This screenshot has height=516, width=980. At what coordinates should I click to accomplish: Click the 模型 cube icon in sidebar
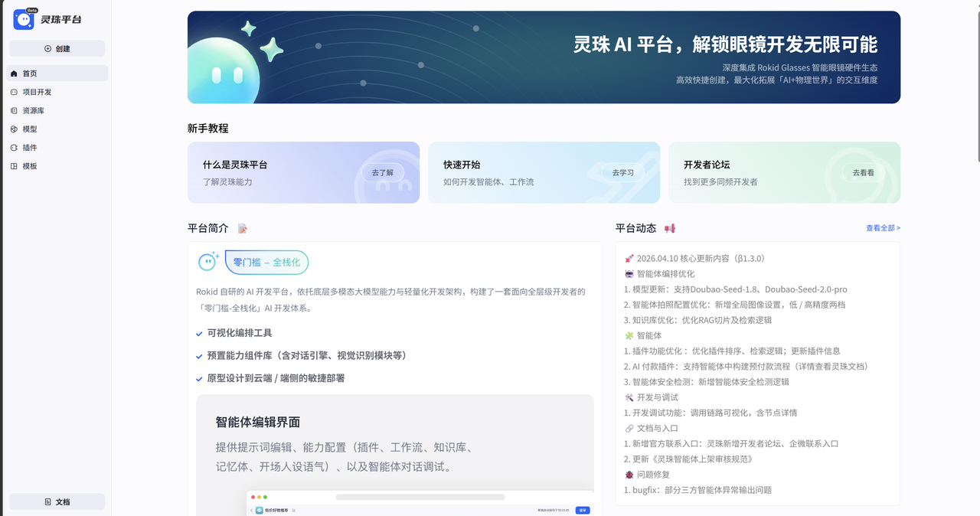click(14, 129)
